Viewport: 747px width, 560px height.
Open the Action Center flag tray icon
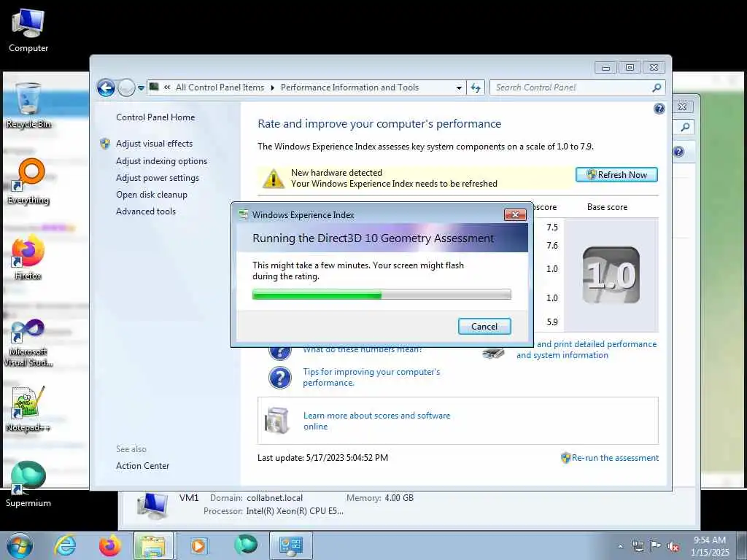point(656,546)
